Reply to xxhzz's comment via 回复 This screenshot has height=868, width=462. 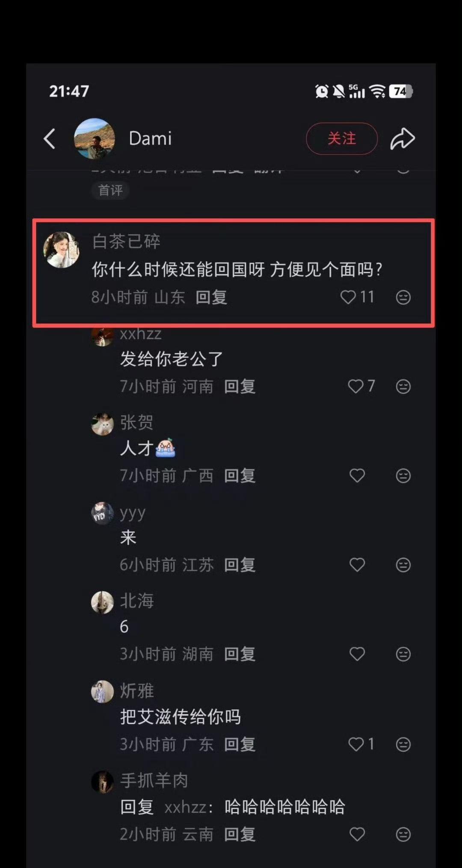click(x=240, y=386)
